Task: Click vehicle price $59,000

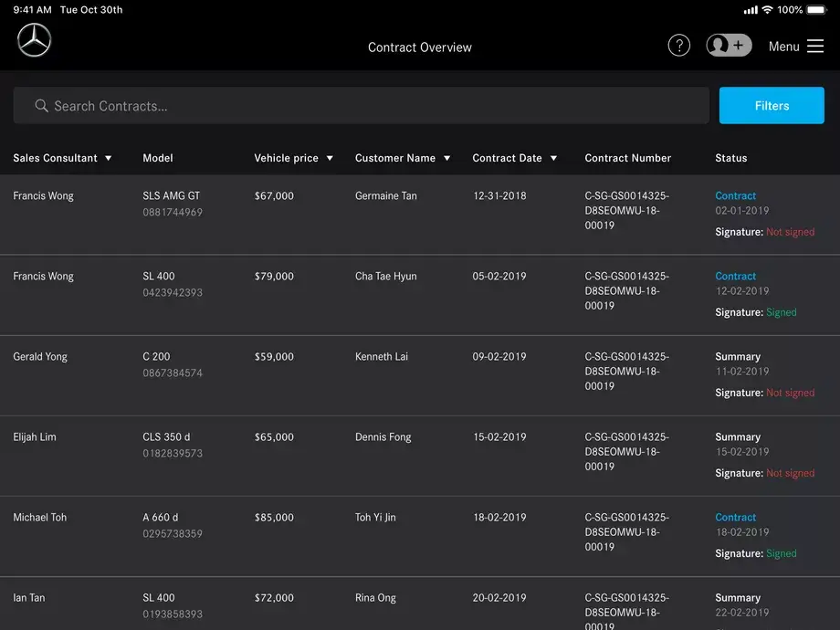Action: click(274, 356)
